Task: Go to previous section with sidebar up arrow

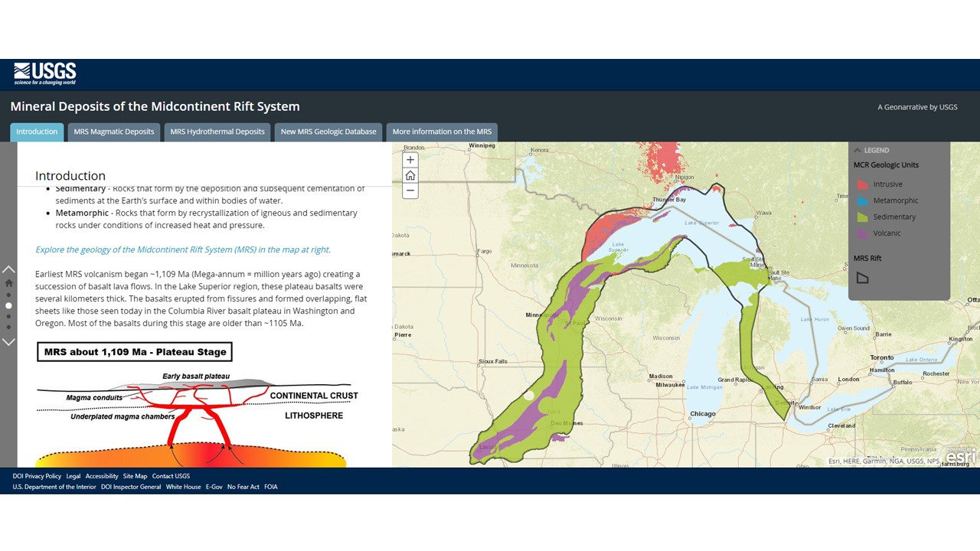Action: [x=8, y=269]
